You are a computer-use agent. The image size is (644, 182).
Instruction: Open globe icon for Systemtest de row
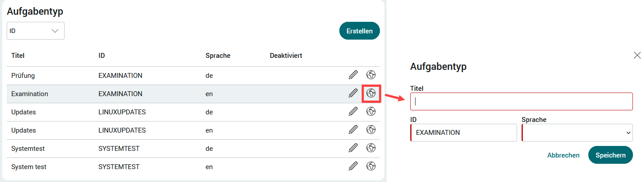[x=371, y=148]
